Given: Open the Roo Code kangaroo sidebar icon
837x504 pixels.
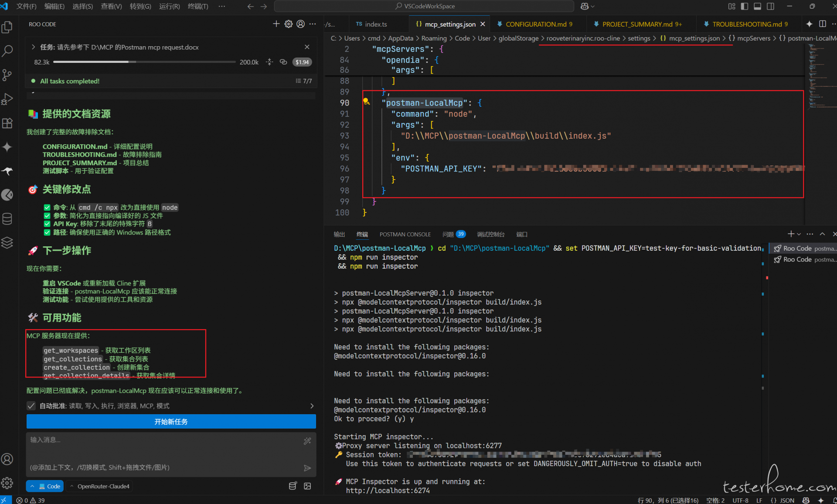Looking at the screenshot, I should (x=7, y=171).
